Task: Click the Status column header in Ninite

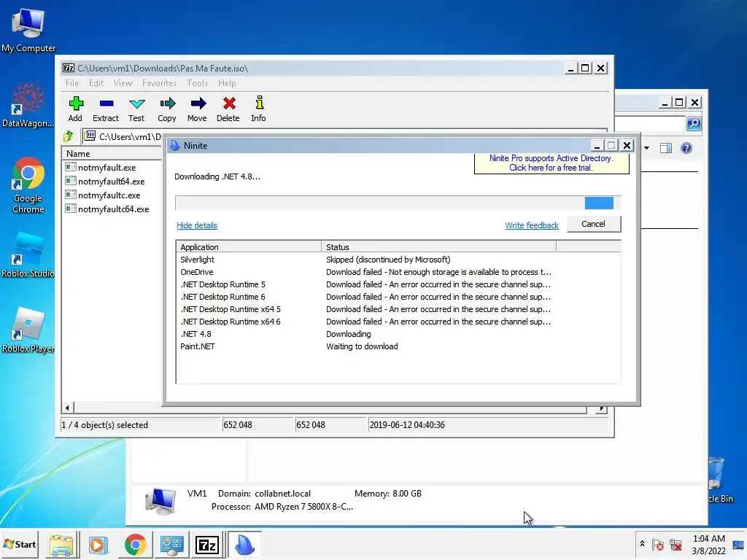Action: 438,247
